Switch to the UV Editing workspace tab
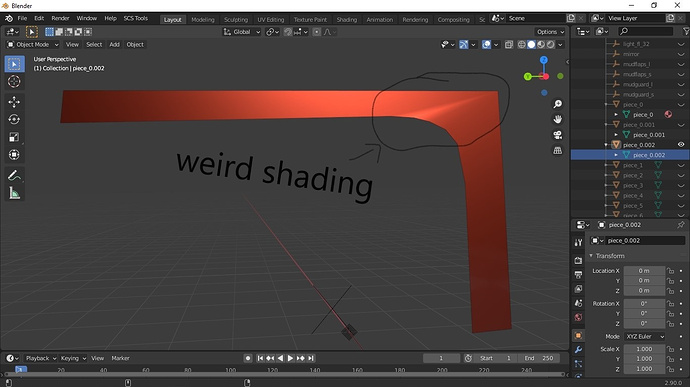Screen dimensions: 690x387 tap(271, 19)
